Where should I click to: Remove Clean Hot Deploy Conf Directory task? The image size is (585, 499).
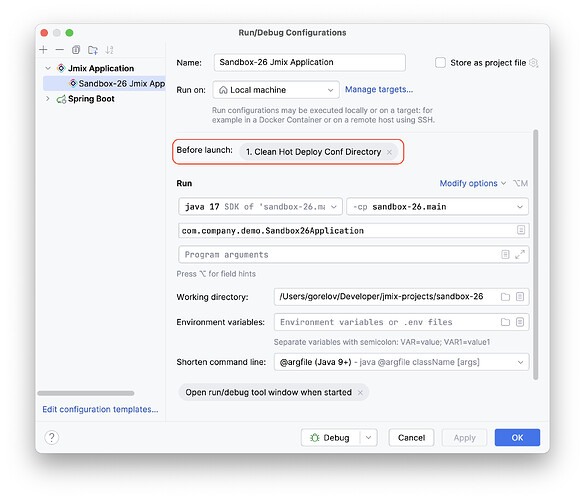389,152
